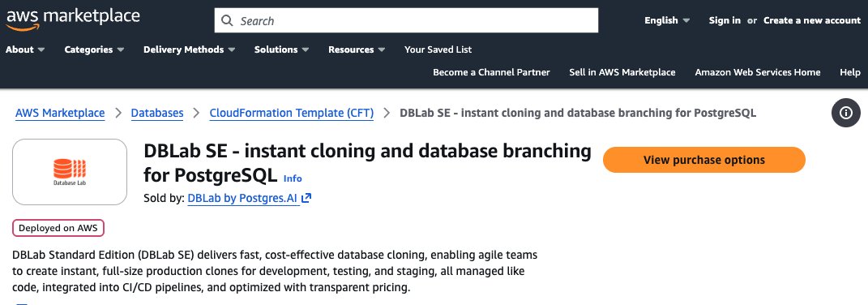Click the Deployed on AWS badge

point(58,228)
